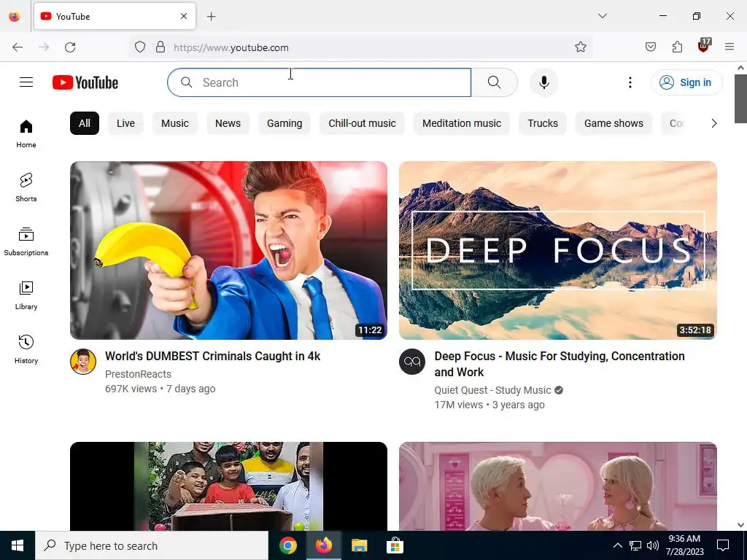Image resolution: width=747 pixels, height=560 pixels.
Task: Launch Chrome from the taskbar
Action: click(x=287, y=545)
